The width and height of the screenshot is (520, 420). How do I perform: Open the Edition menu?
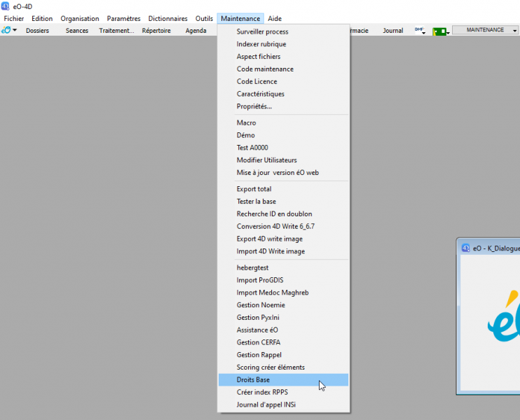coord(42,18)
